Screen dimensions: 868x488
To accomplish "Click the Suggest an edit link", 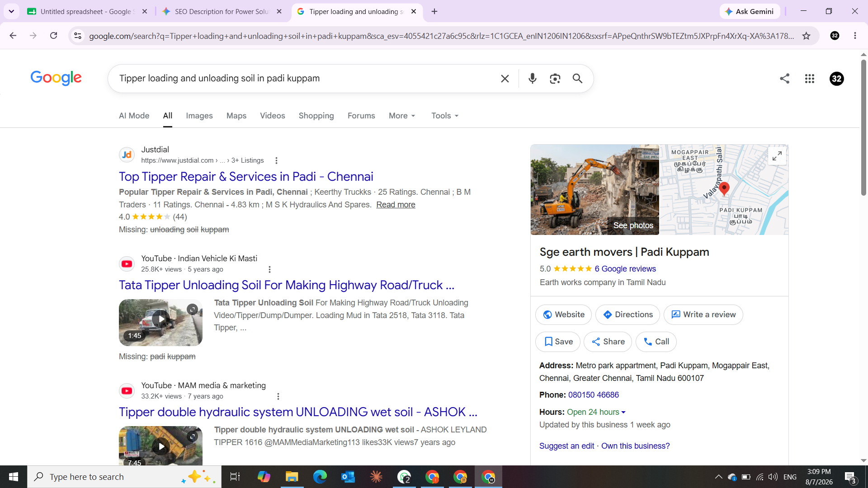I will (x=566, y=446).
